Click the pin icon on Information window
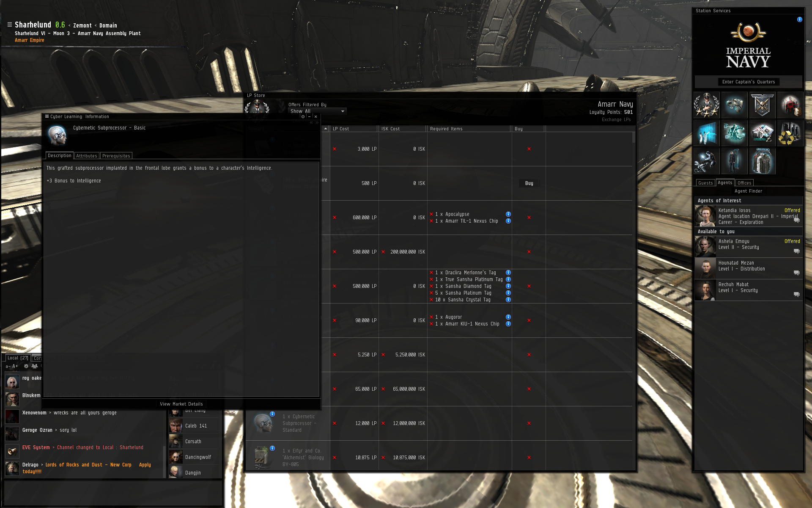The width and height of the screenshot is (812, 508). point(303,117)
